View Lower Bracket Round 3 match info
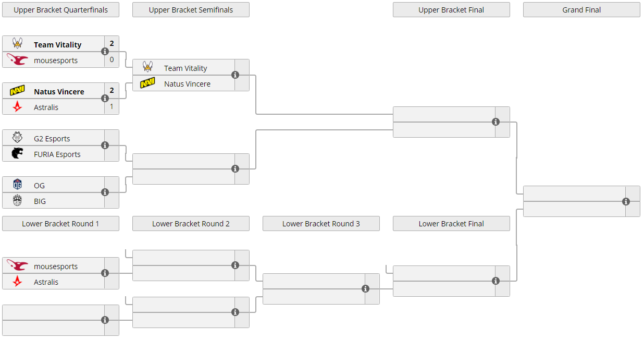 coord(365,289)
